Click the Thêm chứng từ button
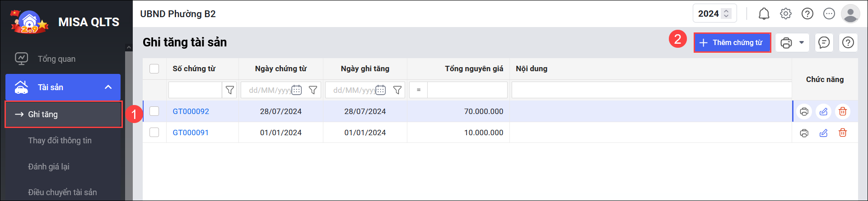The height and width of the screenshot is (201, 868). 732,43
